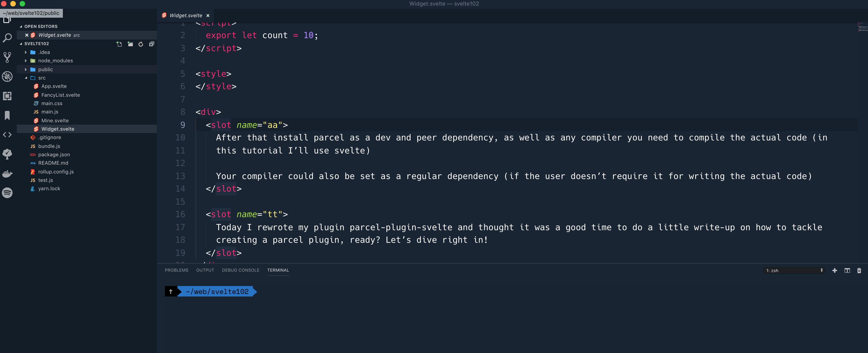The width and height of the screenshot is (868, 353).
Task: Open the Source Control view
Action: pyautogui.click(x=7, y=57)
